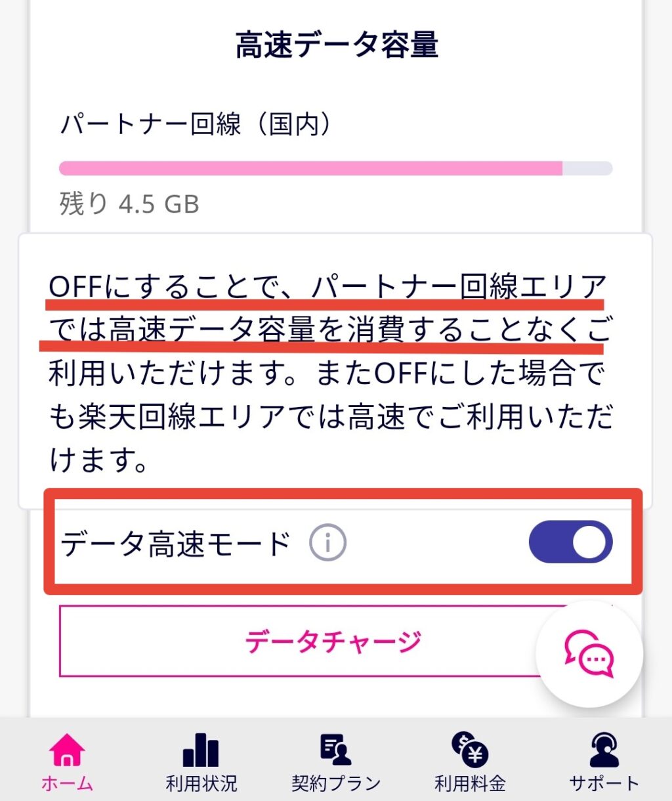Open the 利用料金 tab label
Image resolution: width=672 pixels, height=801 pixels.
(470, 783)
